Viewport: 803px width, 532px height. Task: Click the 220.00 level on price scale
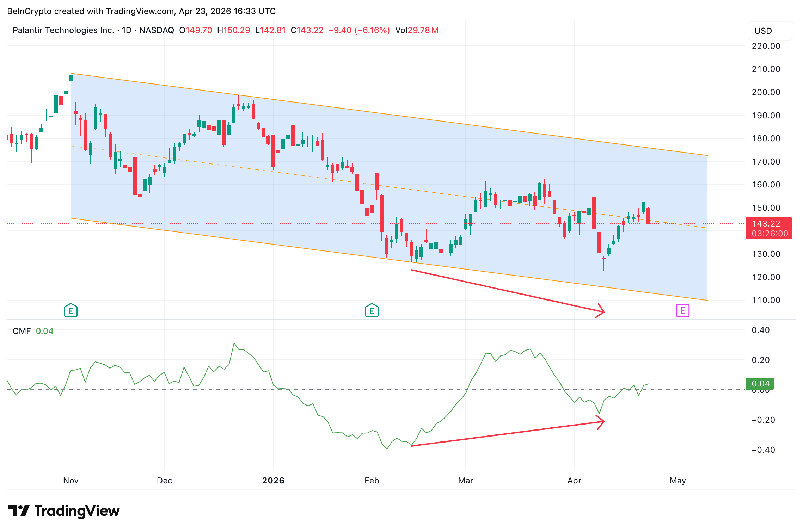766,46
